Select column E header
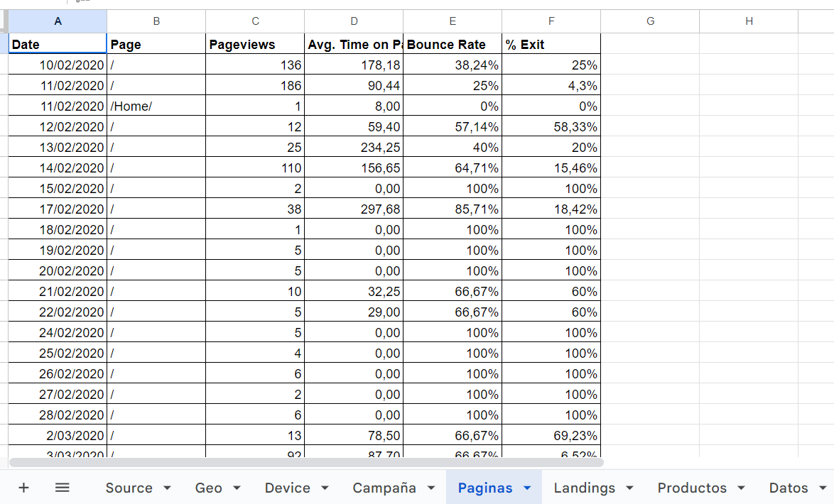834x504 pixels. [453, 21]
